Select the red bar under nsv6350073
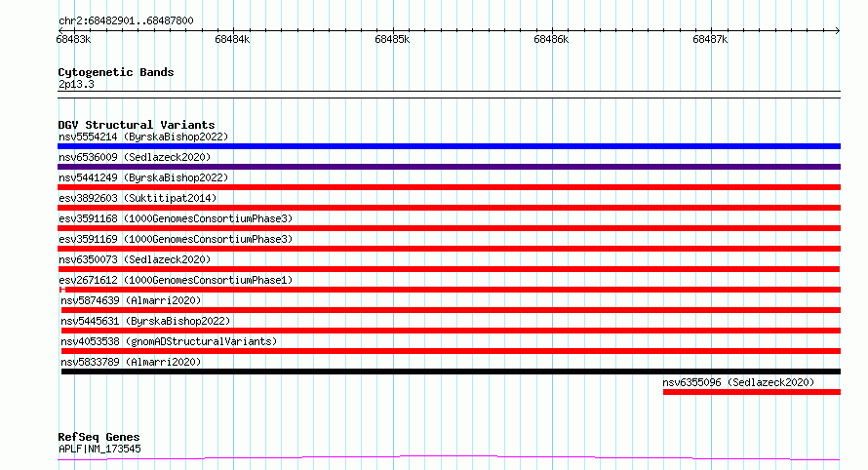Screen dimensions: 868x470 coord(449,269)
